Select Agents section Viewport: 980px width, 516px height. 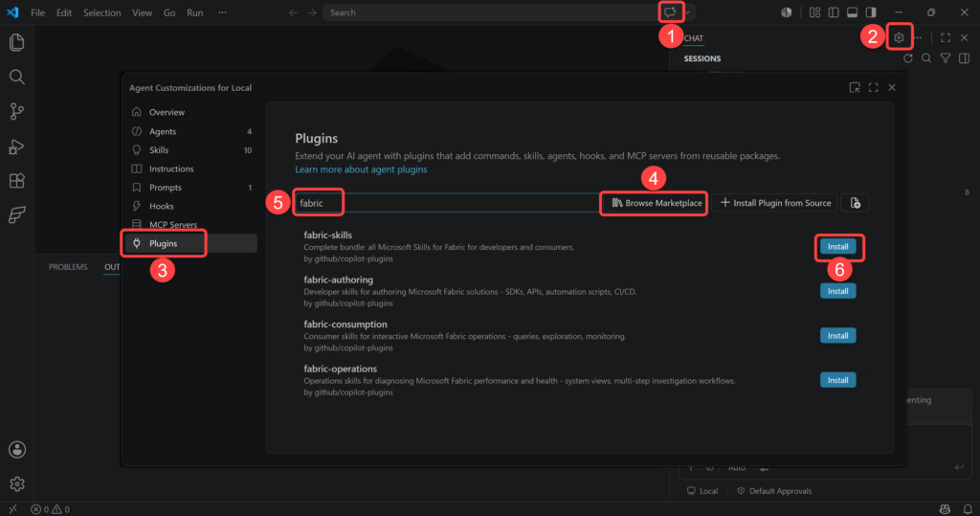pyautogui.click(x=190, y=131)
